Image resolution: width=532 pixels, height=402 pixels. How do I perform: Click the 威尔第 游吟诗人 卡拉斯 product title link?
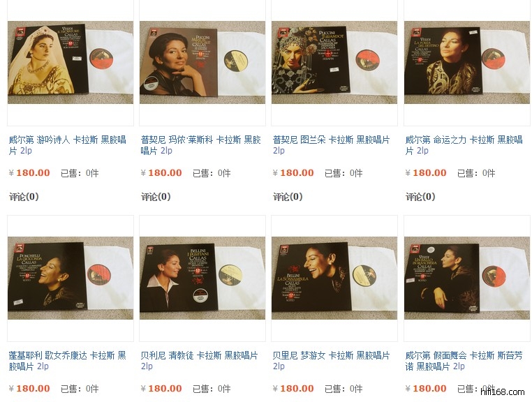pyautogui.click(x=68, y=145)
